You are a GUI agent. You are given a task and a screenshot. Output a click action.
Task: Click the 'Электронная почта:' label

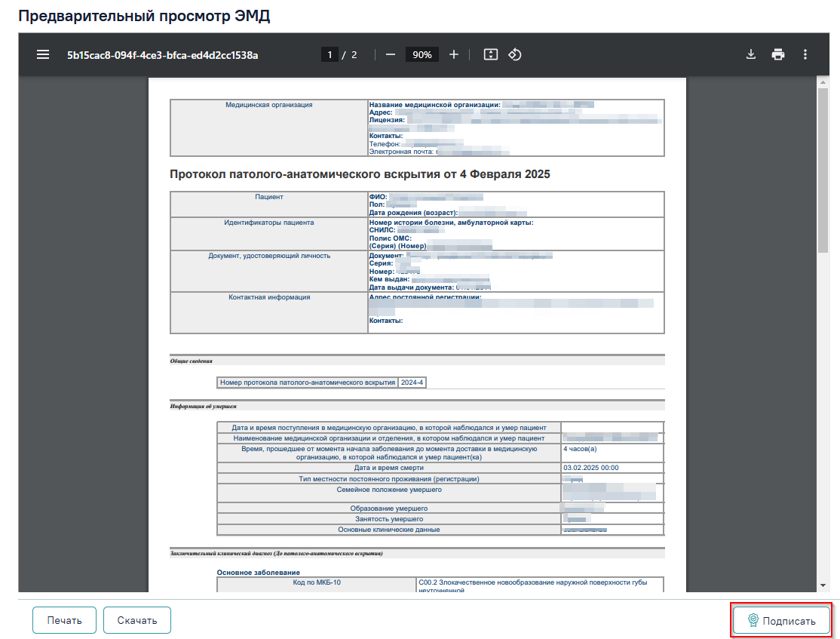[403, 152]
